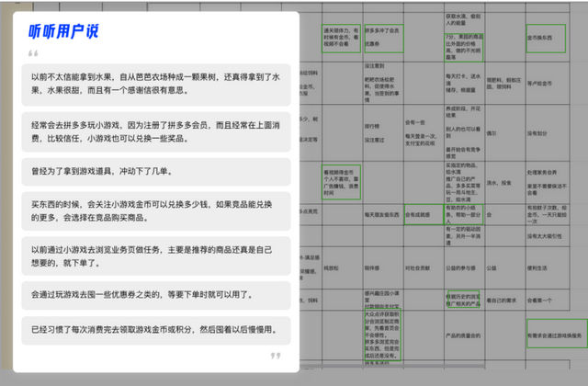
Task: Select the quote 已经习惯了每次消费完
Action: [x=156, y=331]
